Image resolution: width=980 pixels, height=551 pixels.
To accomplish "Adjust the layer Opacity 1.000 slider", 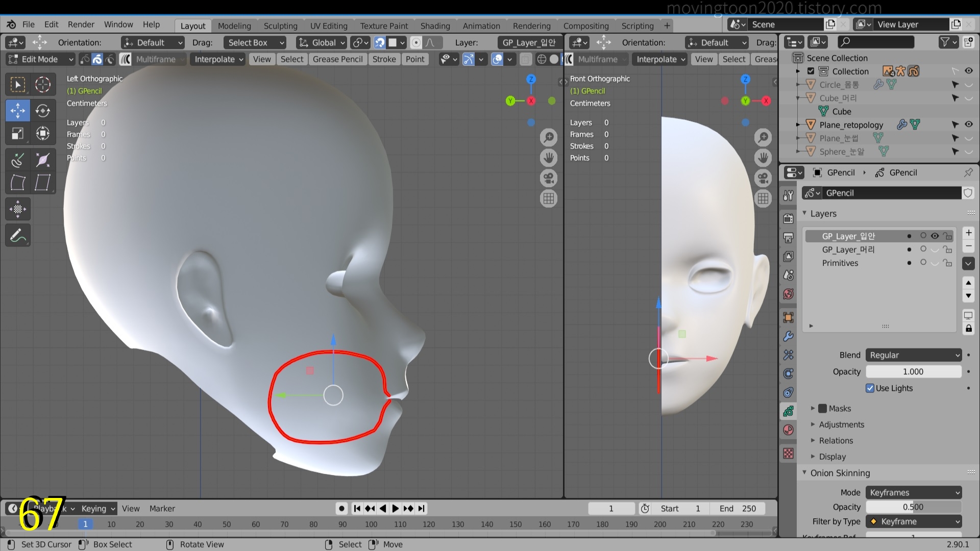I will (914, 372).
